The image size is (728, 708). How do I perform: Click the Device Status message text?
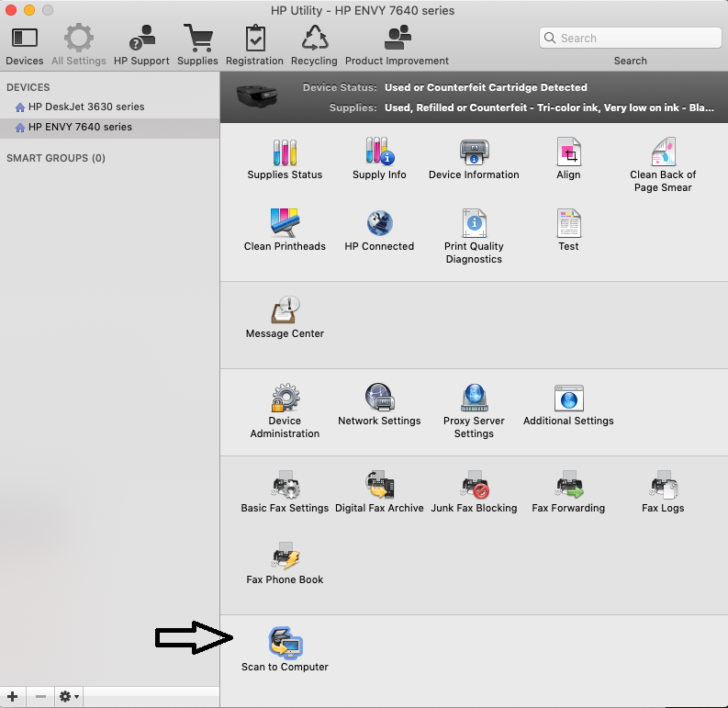486,87
